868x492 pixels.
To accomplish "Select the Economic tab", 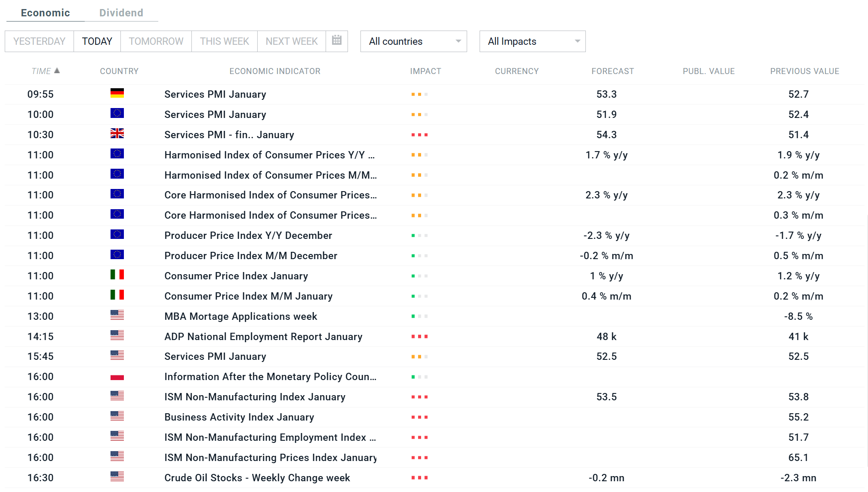I will tap(45, 13).
